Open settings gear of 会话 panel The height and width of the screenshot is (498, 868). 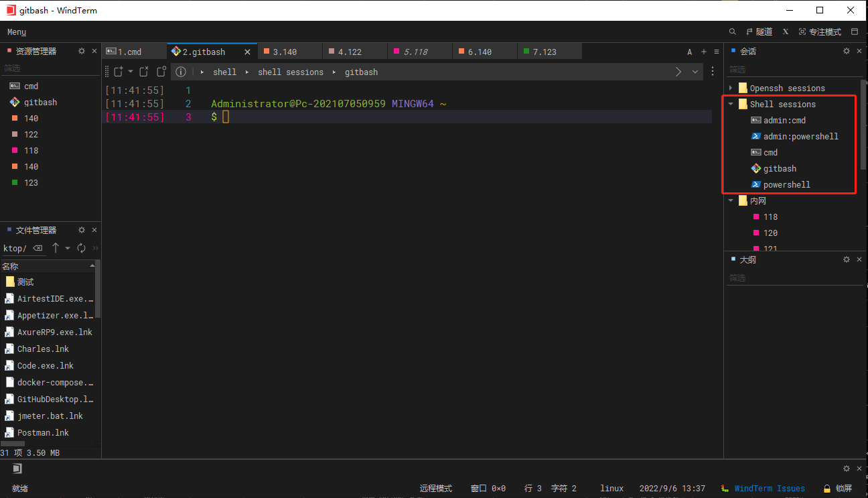pyautogui.click(x=847, y=51)
